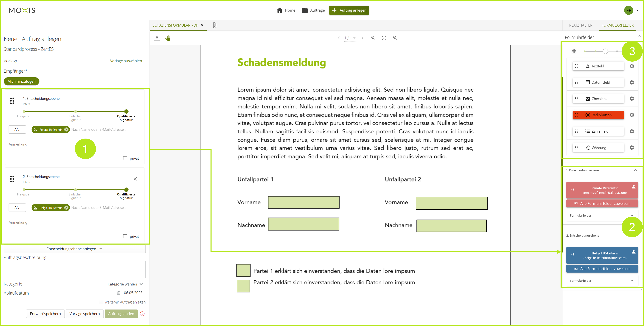
Task: Enable Weiteren Auftrag anlegen
Action: coord(101,302)
